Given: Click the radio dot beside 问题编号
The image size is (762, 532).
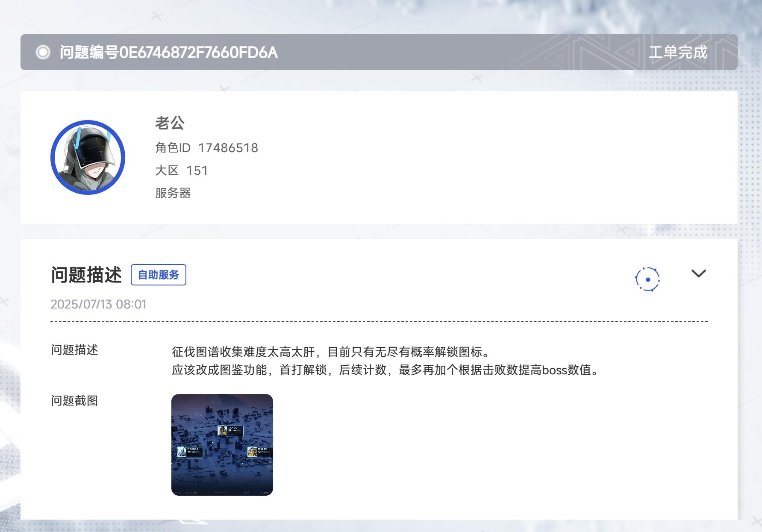Looking at the screenshot, I should [43, 52].
